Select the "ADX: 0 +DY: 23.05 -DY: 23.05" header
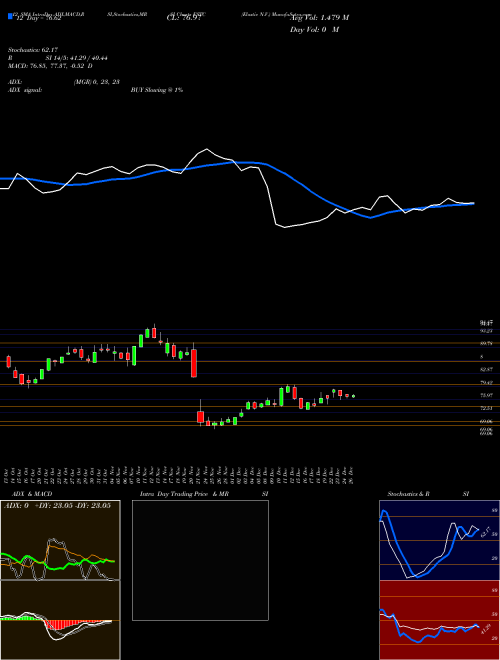The image size is (500, 660). click(x=58, y=505)
